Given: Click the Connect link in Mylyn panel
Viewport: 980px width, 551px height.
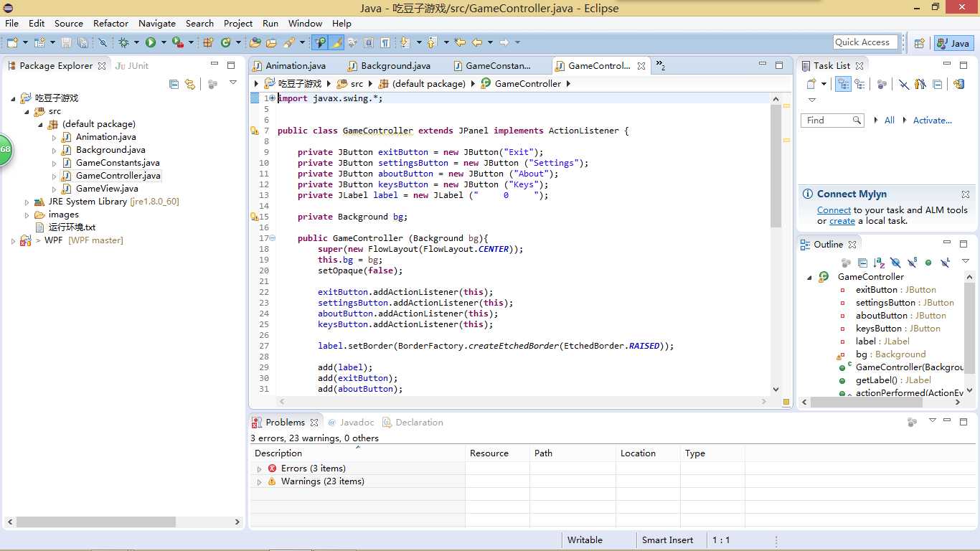Looking at the screenshot, I should 834,210.
